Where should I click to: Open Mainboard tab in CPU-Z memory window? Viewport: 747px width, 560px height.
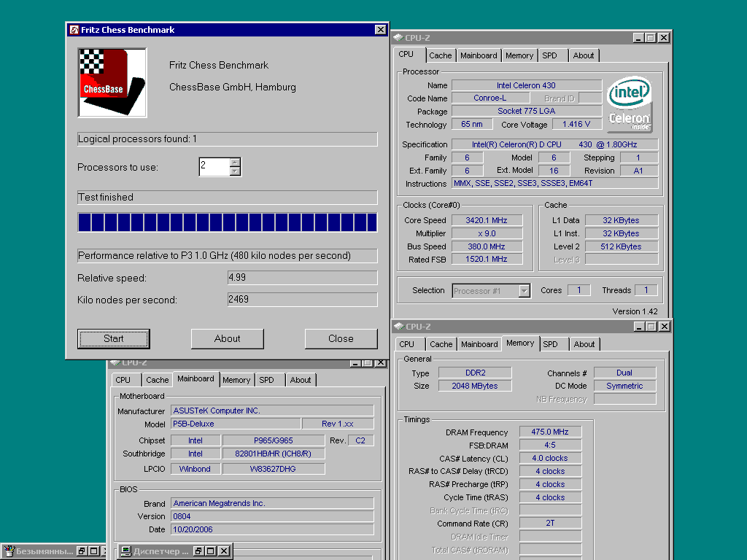(x=479, y=344)
